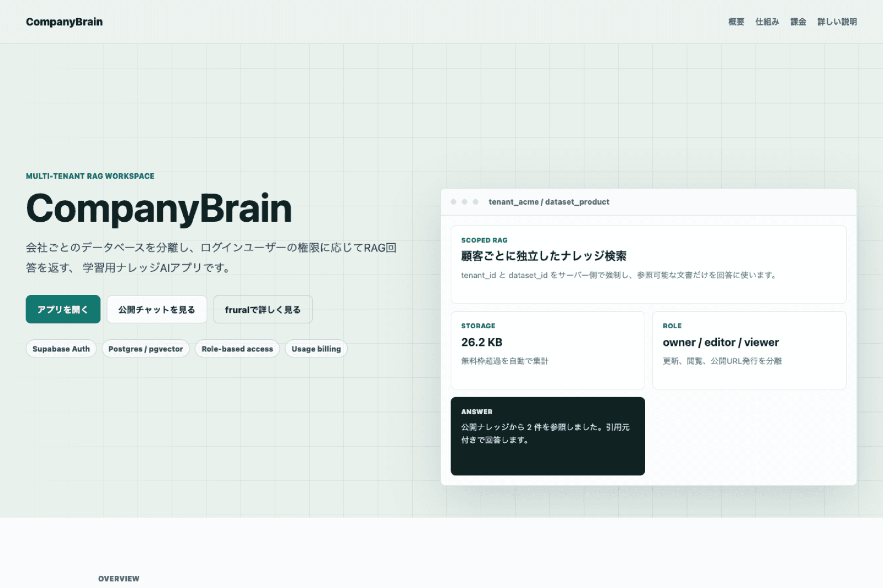Click the SCOPED RAG label
Image resolution: width=883 pixels, height=588 pixels.
click(484, 240)
